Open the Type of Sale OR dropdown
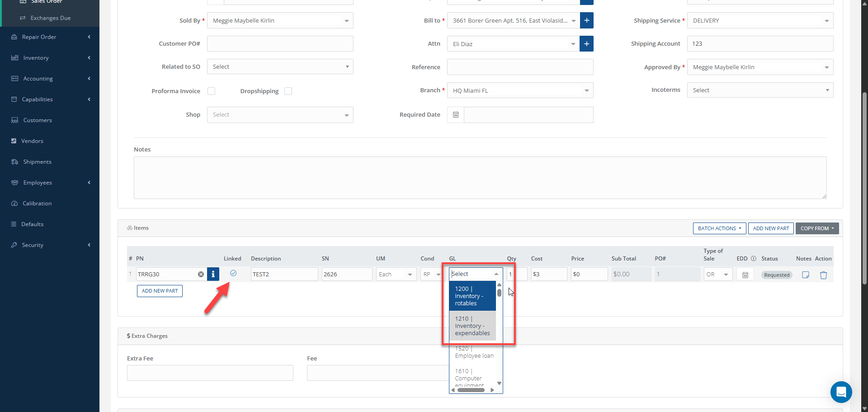 pos(717,275)
